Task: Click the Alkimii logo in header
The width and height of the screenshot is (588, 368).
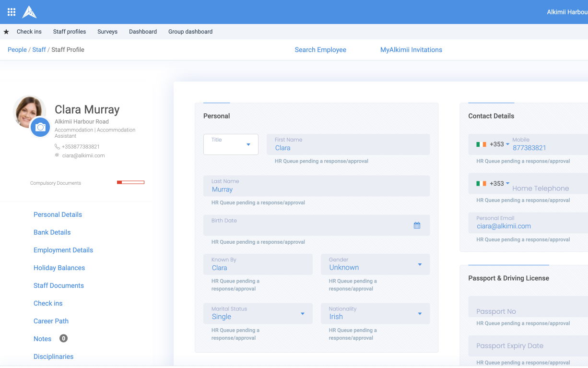Action: 29,12
